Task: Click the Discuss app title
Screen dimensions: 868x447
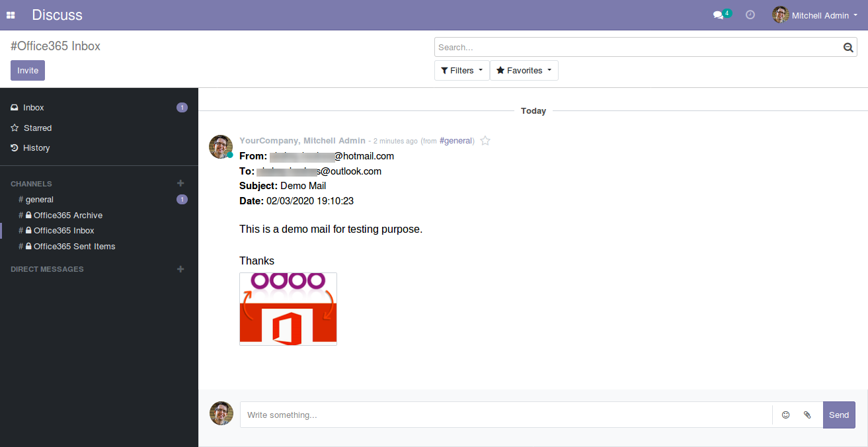Action: click(58, 15)
